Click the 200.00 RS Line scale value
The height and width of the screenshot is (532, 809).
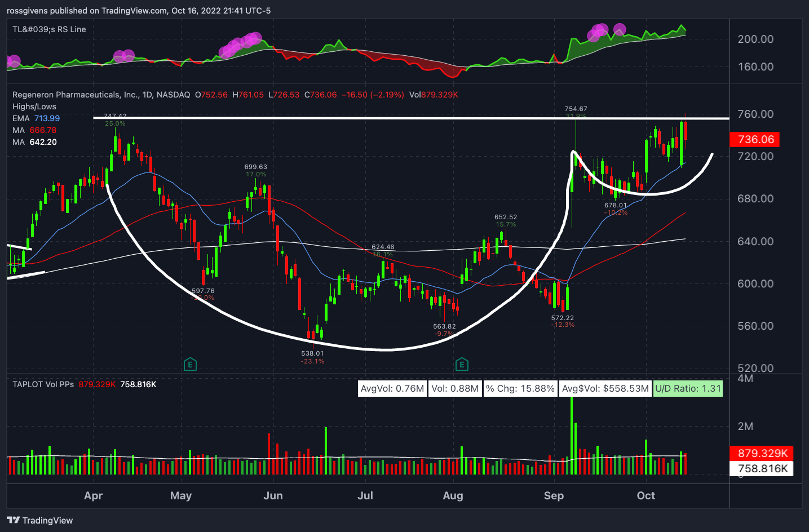pyautogui.click(x=755, y=39)
